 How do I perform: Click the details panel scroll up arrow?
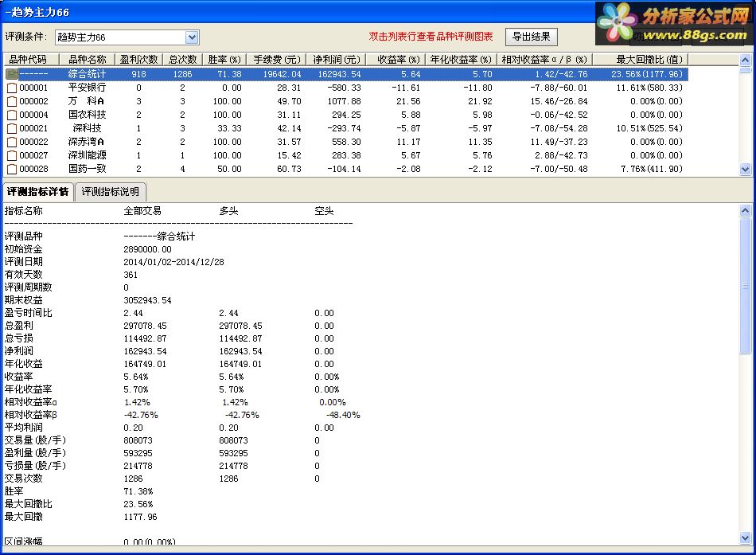(746, 210)
